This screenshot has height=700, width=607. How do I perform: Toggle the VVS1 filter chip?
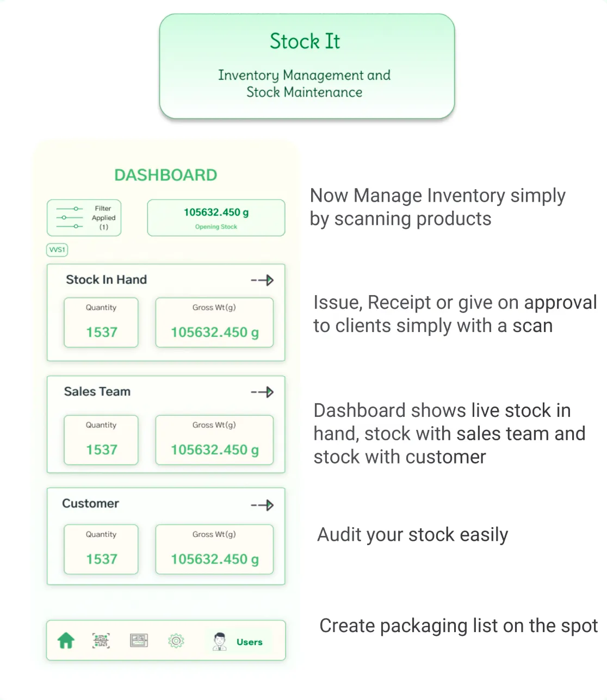point(57,249)
